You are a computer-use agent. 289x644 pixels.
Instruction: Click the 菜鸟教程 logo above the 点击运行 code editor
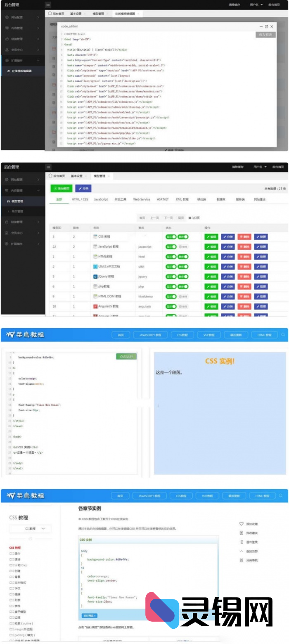pyautogui.click(x=25, y=334)
